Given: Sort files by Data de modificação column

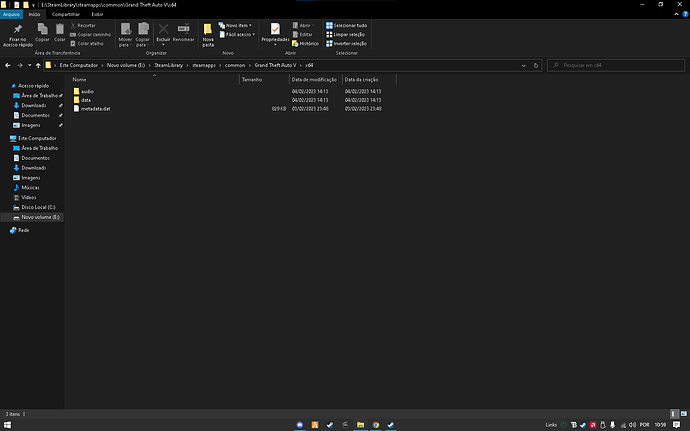Looking at the screenshot, I should tap(312, 79).
